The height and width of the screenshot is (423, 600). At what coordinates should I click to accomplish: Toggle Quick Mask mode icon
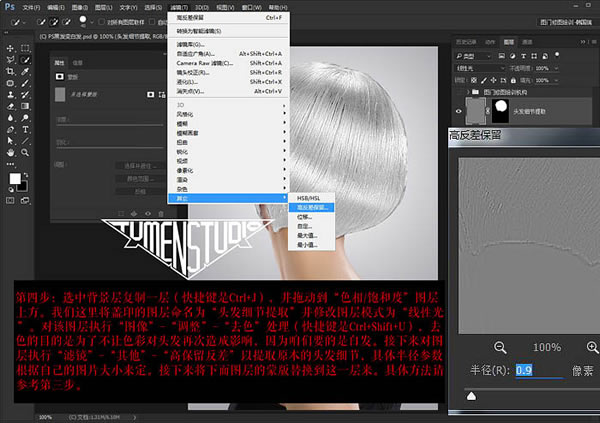[x=10, y=200]
